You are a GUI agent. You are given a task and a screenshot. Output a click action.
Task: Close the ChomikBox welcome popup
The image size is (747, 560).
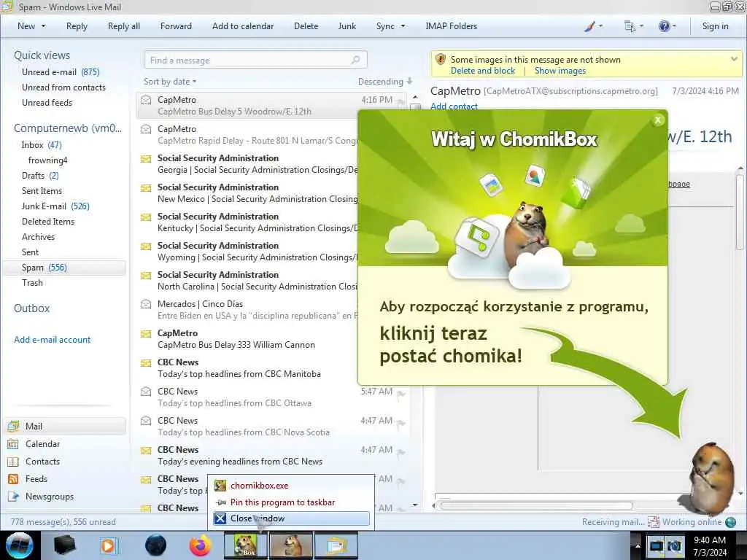tap(658, 120)
